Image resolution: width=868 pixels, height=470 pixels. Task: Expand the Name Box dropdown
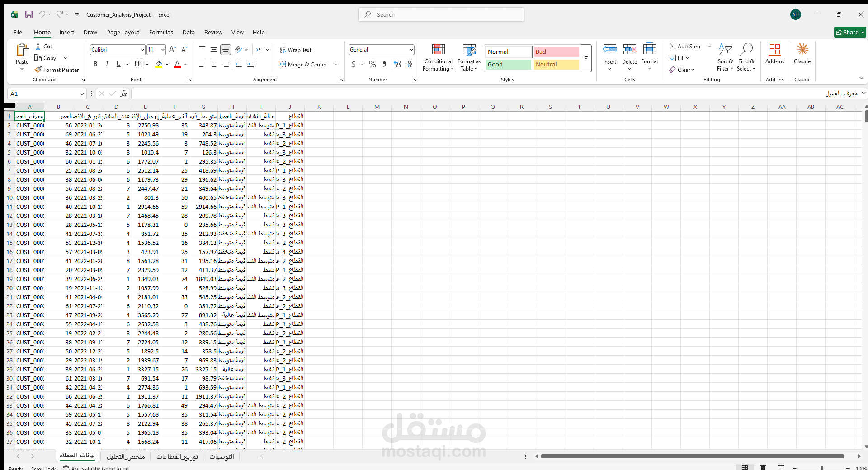pos(82,94)
